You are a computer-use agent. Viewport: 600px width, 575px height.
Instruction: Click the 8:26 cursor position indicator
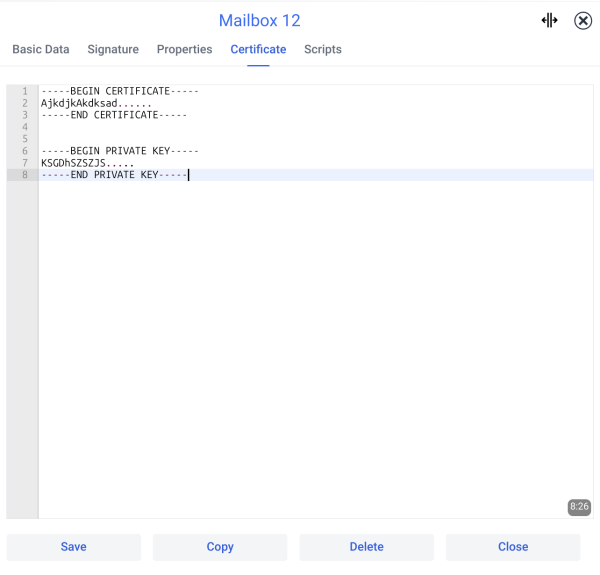pos(579,507)
